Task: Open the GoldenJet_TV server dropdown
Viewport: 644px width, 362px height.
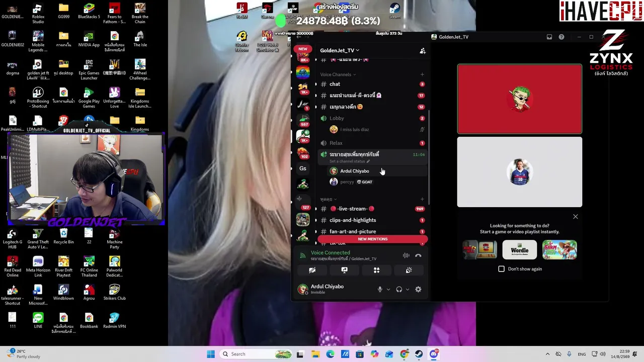Action: click(340, 50)
